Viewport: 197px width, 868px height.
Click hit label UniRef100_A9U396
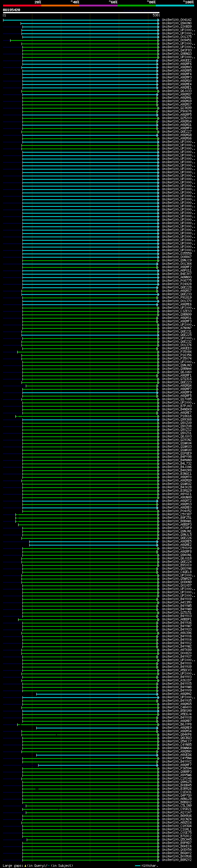[x=177, y=633]
